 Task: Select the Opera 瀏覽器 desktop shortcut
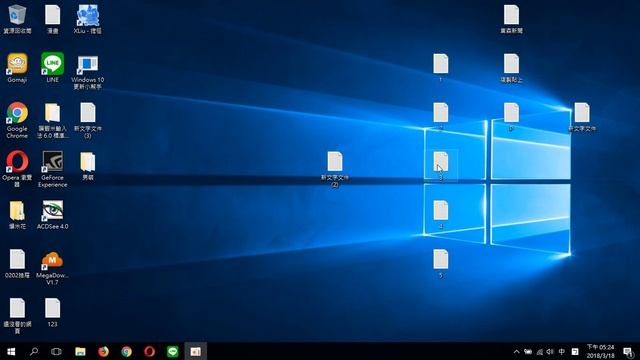pos(17,169)
